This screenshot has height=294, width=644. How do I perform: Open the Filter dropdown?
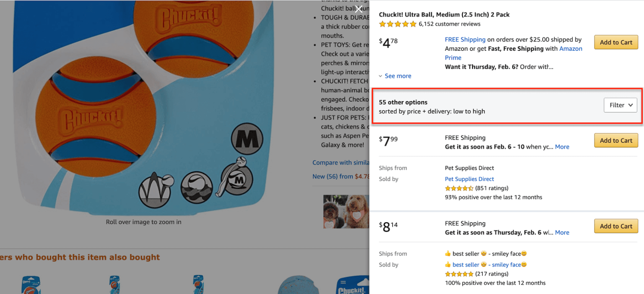tap(620, 105)
